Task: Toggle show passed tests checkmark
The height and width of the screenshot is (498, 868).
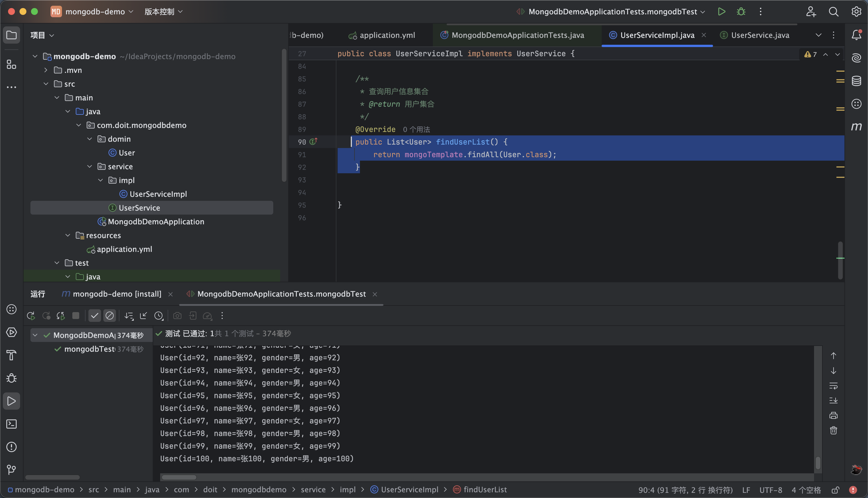Action: tap(94, 316)
